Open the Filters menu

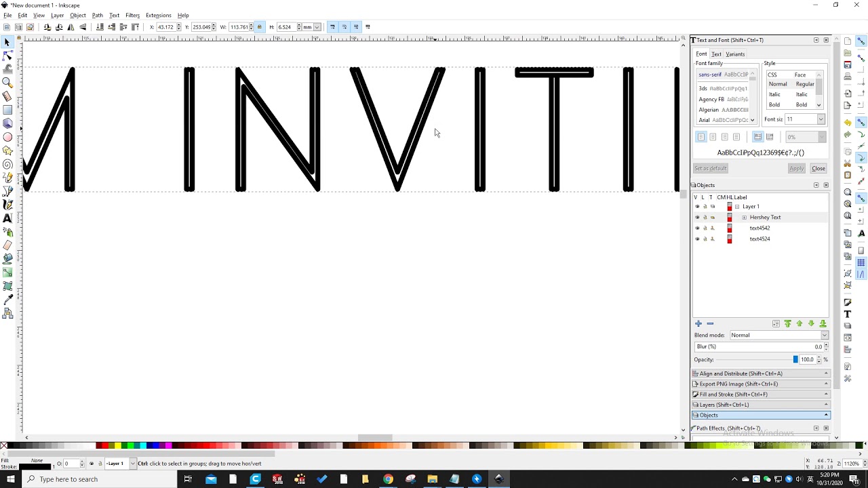[132, 15]
